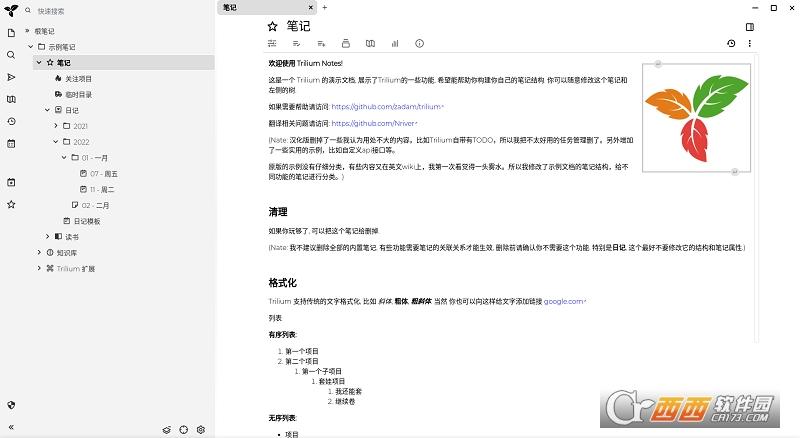Screen dimensions: 800x438
Task: Collapse the 笔记 tree node chevron
Action: (39, 62)
